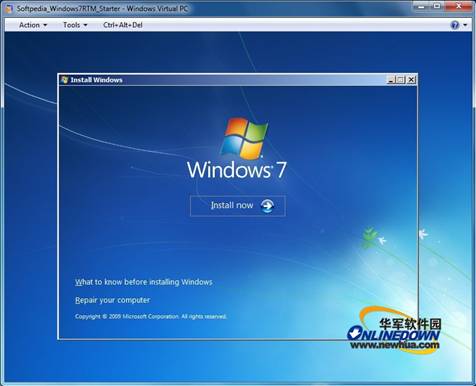476x386 pixels.
Task: Click the Virtual PC window title icon
Action: pos(9,8)
